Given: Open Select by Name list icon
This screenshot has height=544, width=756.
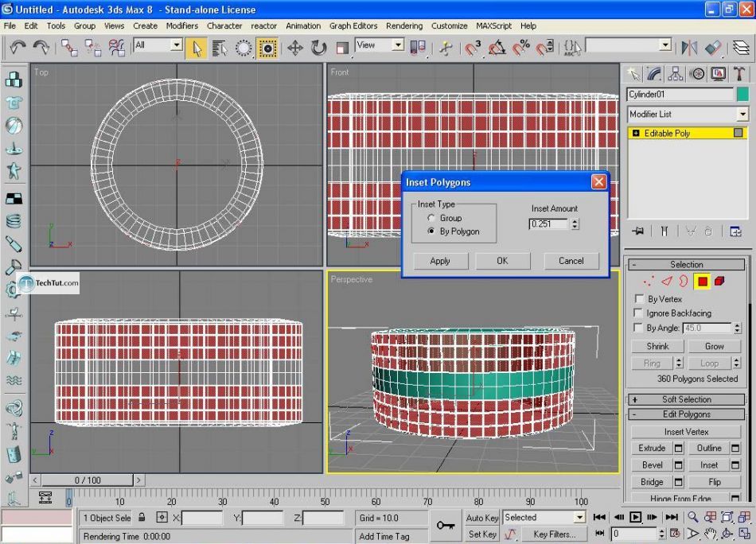Looking at the screenshot, I should pyautogui.click(x=220, y=49).
